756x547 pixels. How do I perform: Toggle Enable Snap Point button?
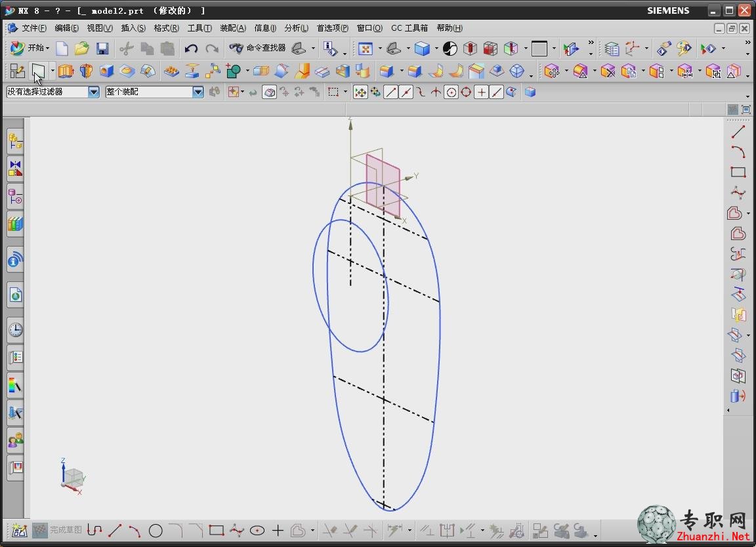pos(360,92)
